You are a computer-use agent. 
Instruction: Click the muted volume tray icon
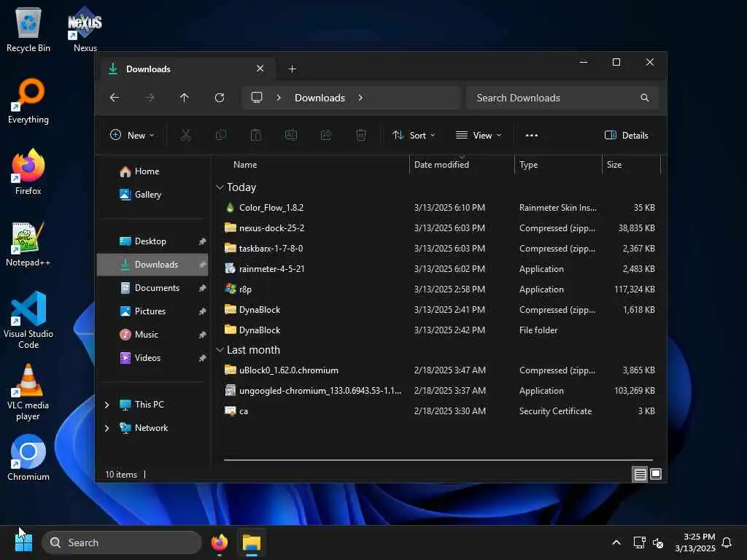tap(658, 542)
